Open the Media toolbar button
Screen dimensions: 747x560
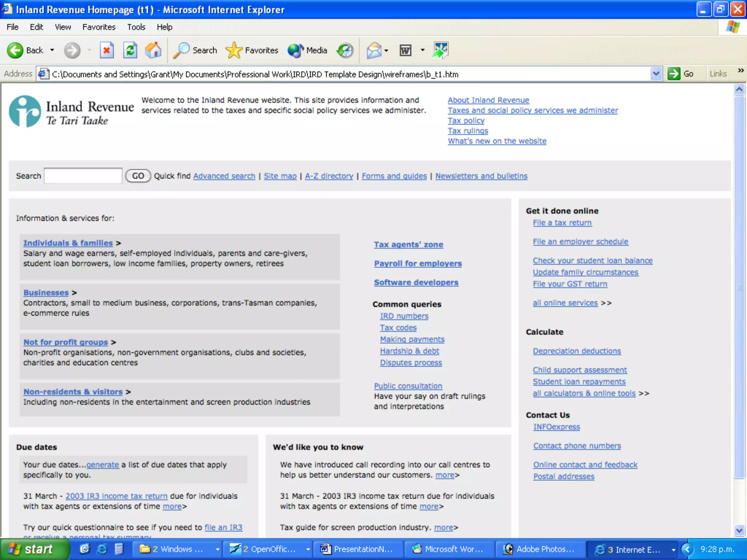click(x=307, y=50)
